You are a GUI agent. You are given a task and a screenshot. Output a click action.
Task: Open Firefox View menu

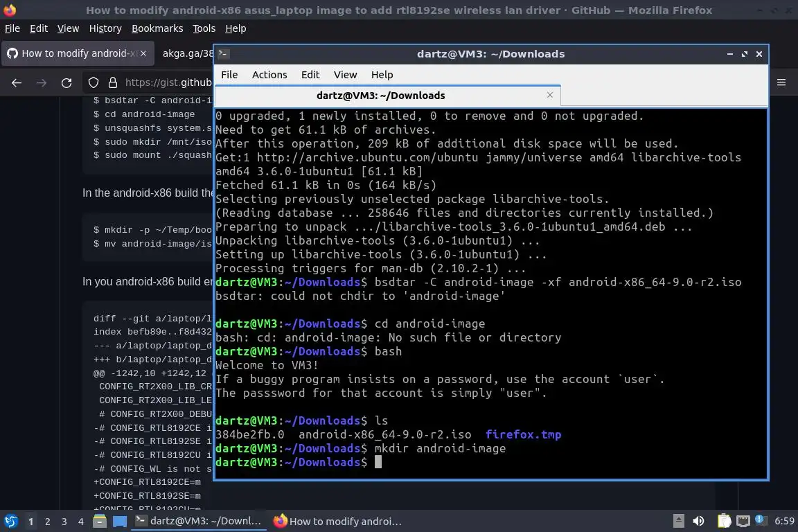tap(68, 28)
